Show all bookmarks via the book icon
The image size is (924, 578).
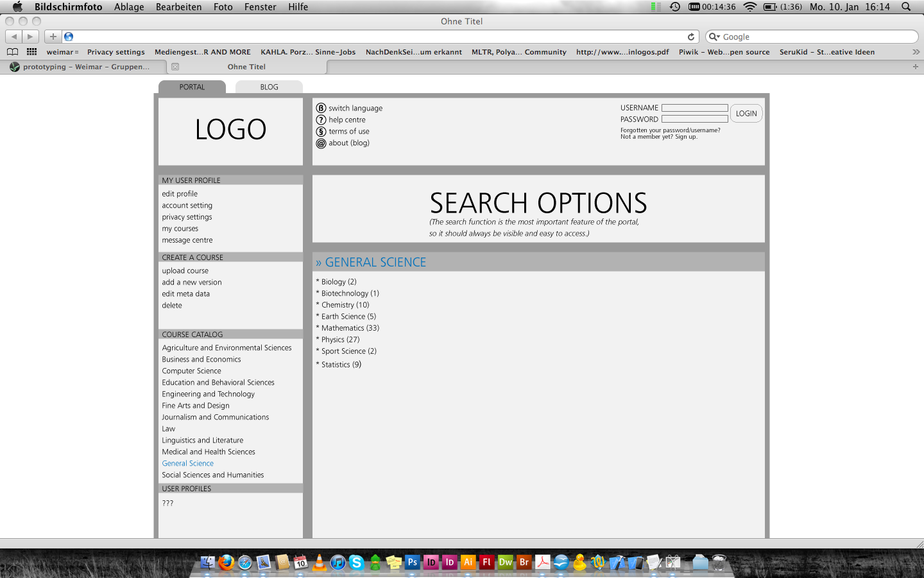(13, 52)
